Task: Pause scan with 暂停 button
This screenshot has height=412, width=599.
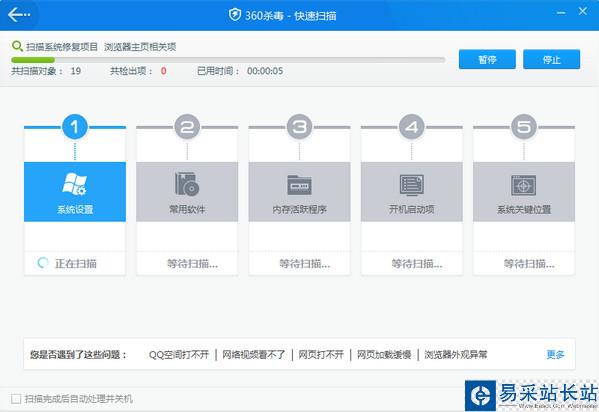Action: coord(487,59)
